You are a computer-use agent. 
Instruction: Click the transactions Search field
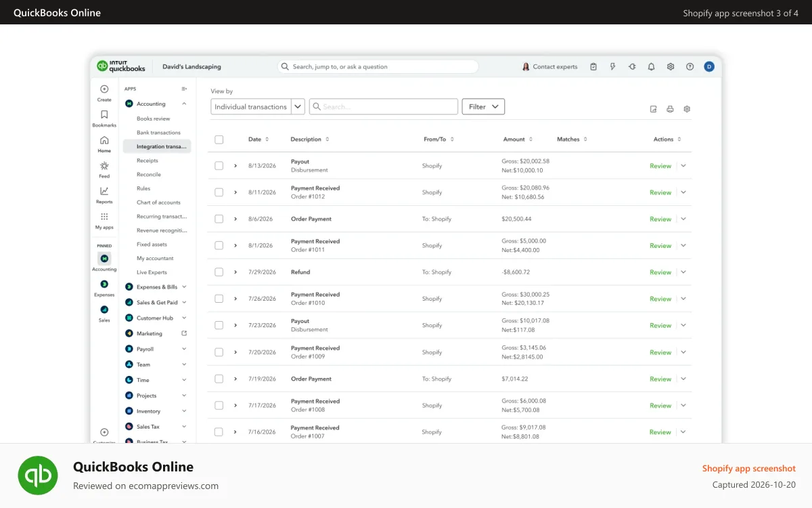pos(384,107)
